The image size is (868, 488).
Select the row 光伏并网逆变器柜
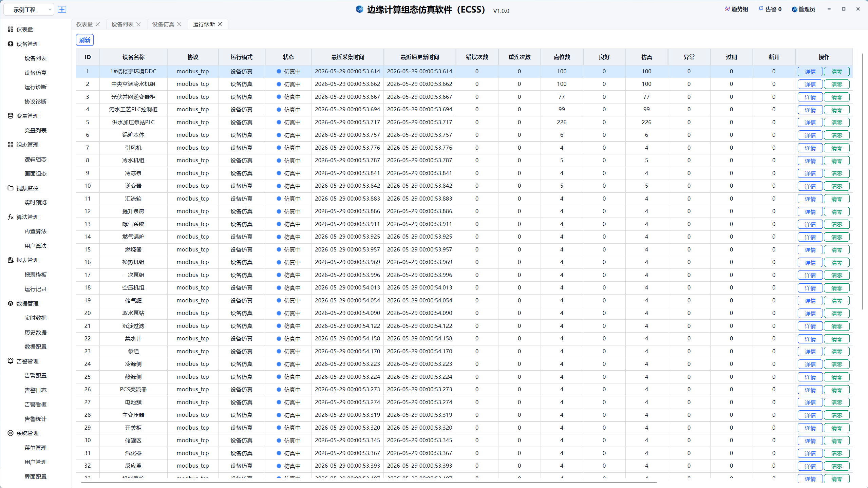pos(464,97)
